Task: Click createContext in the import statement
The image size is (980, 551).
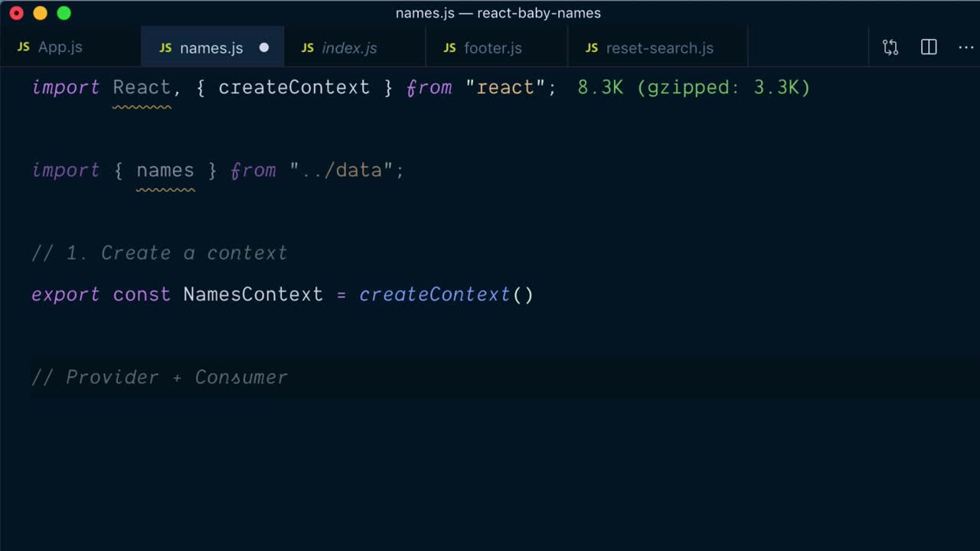Action: click(294, 87)
